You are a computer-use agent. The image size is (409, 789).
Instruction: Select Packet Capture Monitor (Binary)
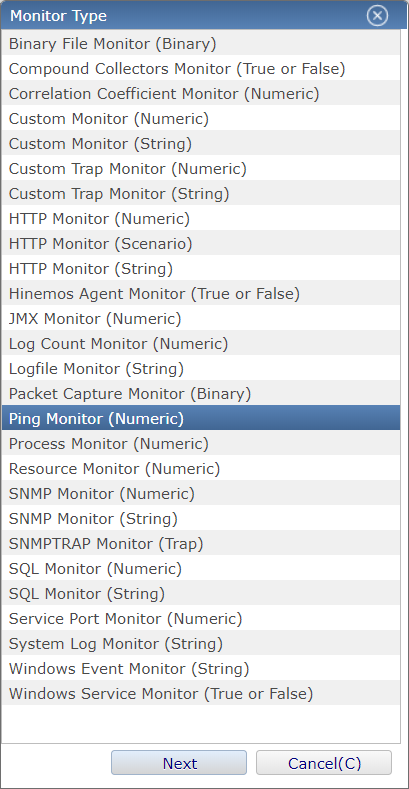pyautogui.click(x=201, y=393)
